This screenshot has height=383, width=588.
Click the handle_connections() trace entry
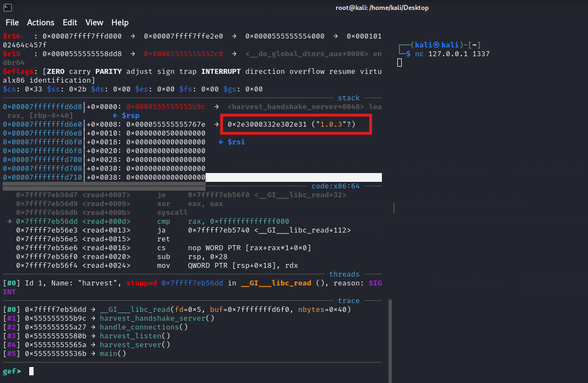pyautogui.click(x=143, y=327)
